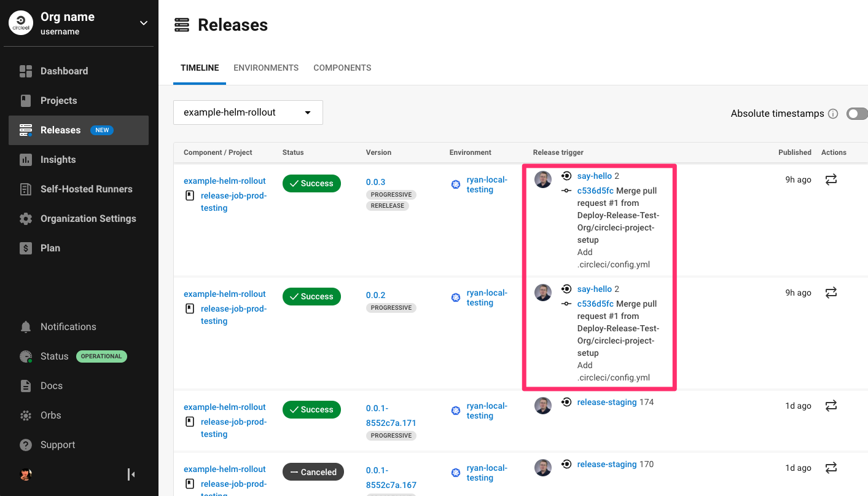Open the Plan dollar icon
The width and height of the screenshot is (868, 496).
click(26, 248)
